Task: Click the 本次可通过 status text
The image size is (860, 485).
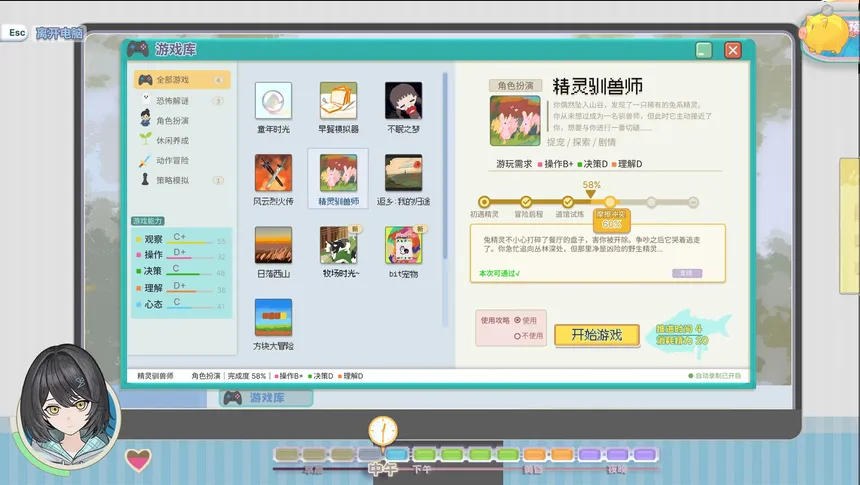Action: (499, 273)
